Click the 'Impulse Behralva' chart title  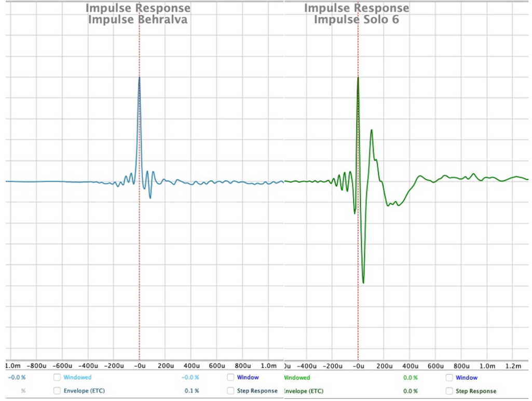click(138, 20)
